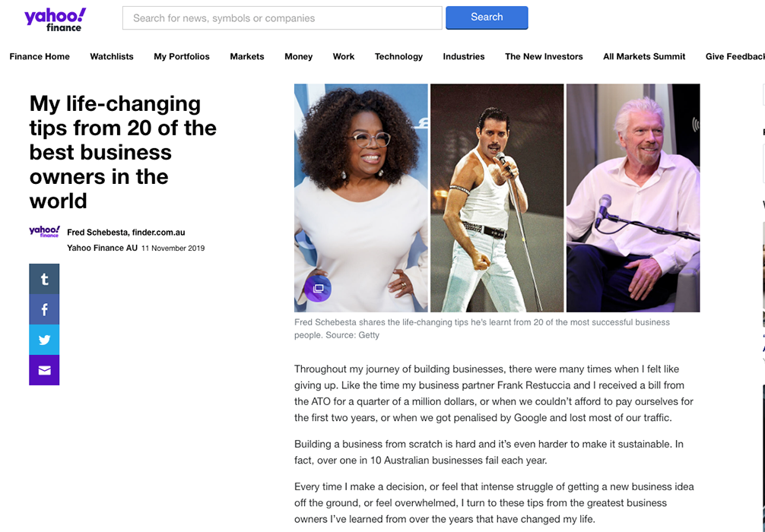Share article on Tumblr
Viewport: 765px width, 532px height.
coord(44,279)
